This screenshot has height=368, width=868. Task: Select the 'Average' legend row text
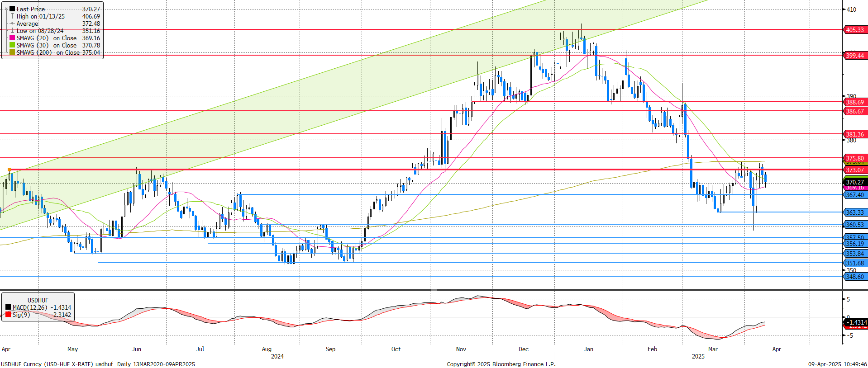(27, 24)
